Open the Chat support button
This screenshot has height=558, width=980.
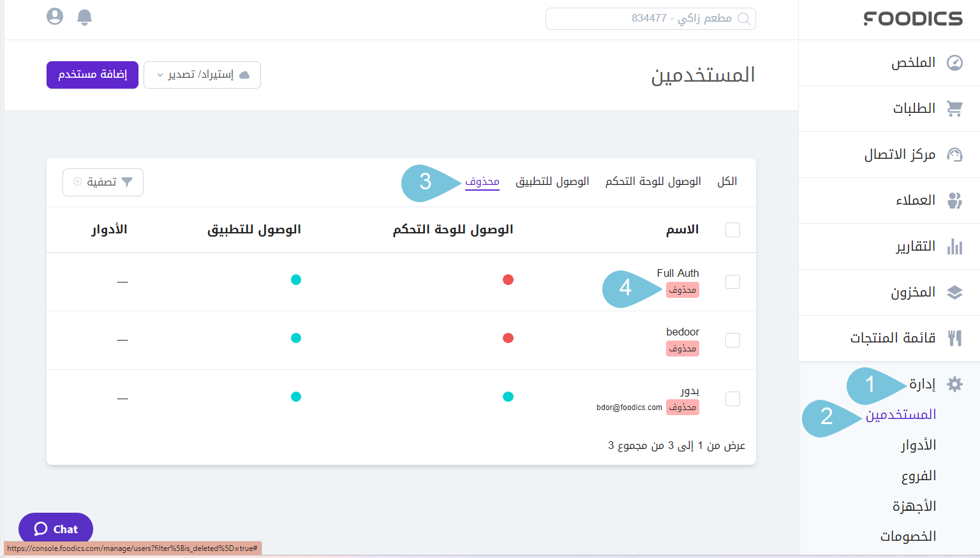(x=56, y=529)
